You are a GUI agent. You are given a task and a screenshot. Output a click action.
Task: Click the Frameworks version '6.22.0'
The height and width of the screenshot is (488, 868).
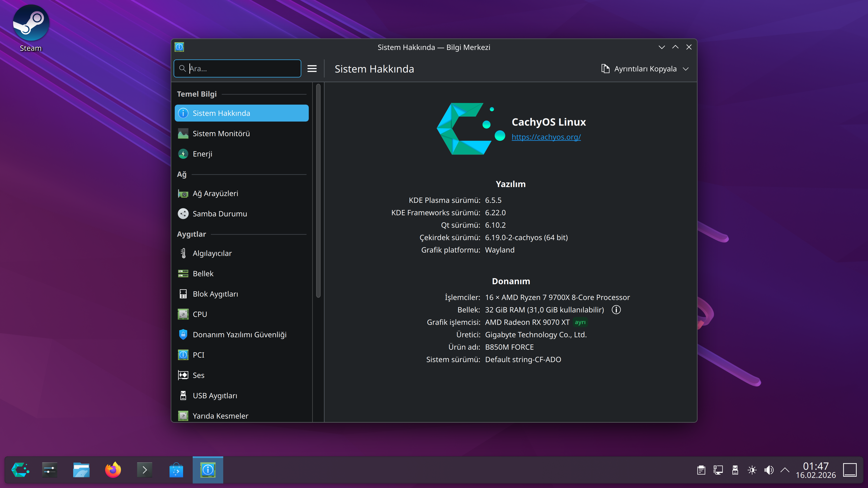coord(495,213)
